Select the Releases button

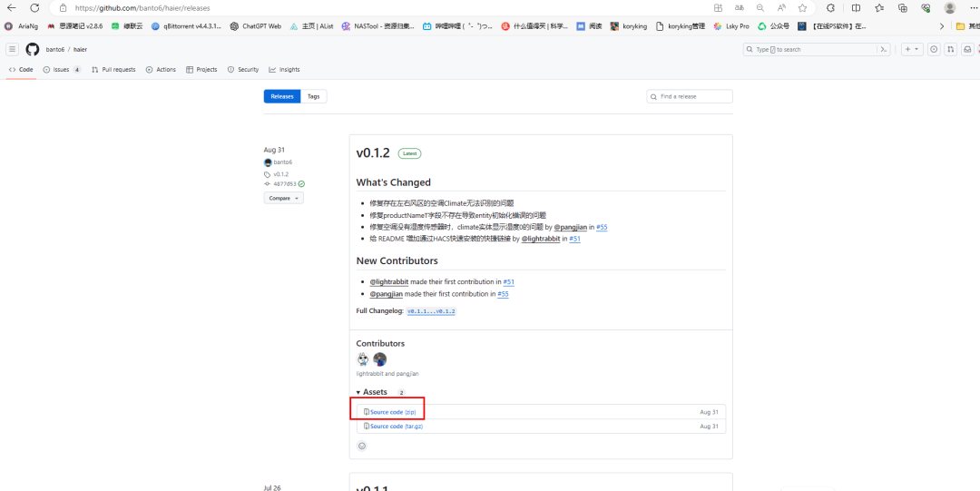[x=282, y=96]
